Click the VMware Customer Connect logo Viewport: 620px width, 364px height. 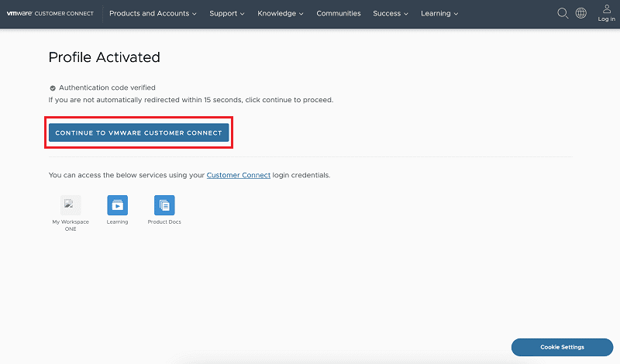point(50,13)
